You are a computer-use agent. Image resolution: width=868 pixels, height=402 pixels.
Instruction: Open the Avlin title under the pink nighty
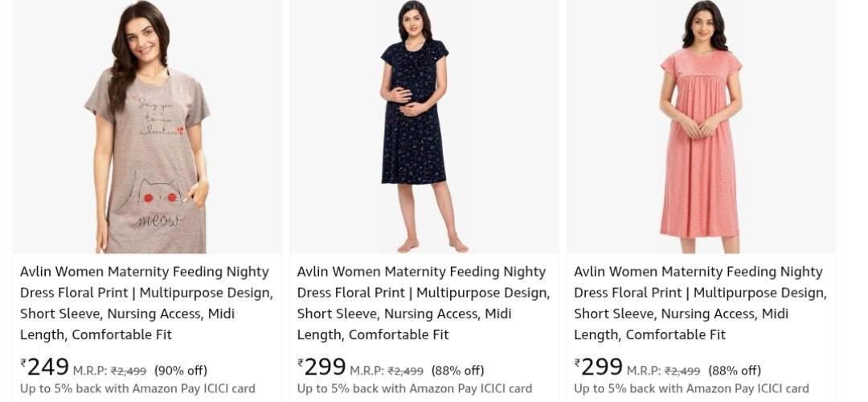(x=700, y=303)
